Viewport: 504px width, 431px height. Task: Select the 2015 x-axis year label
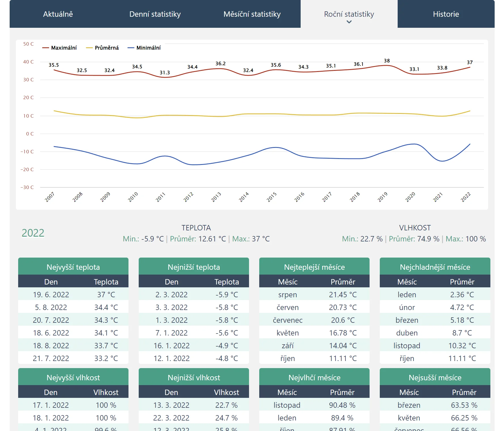(x=271, y=197)
